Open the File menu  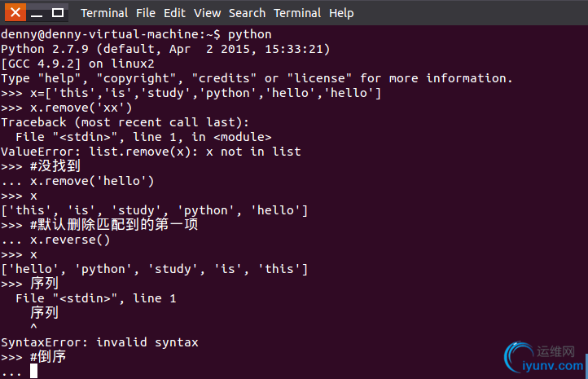[146, 13]
